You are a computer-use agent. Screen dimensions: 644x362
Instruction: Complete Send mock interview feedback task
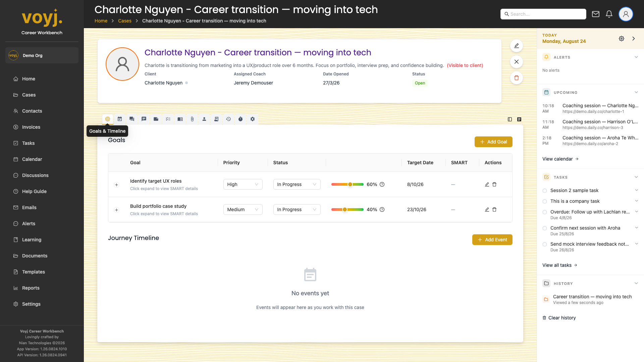545,244
